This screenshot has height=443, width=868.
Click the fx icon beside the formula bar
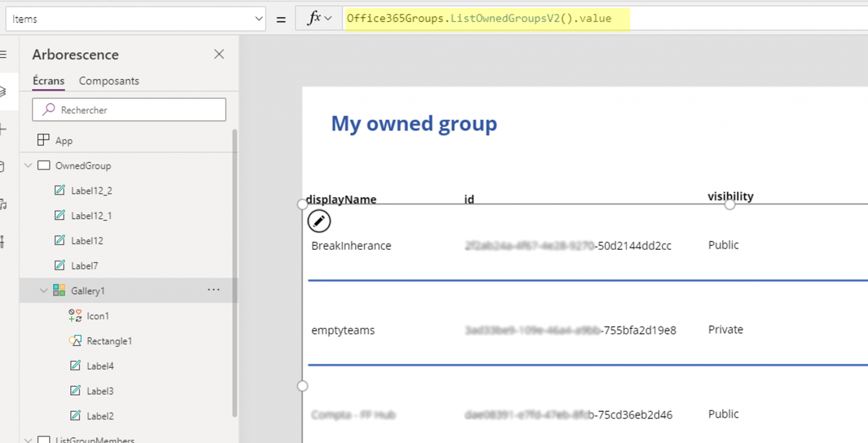point(314,18)
